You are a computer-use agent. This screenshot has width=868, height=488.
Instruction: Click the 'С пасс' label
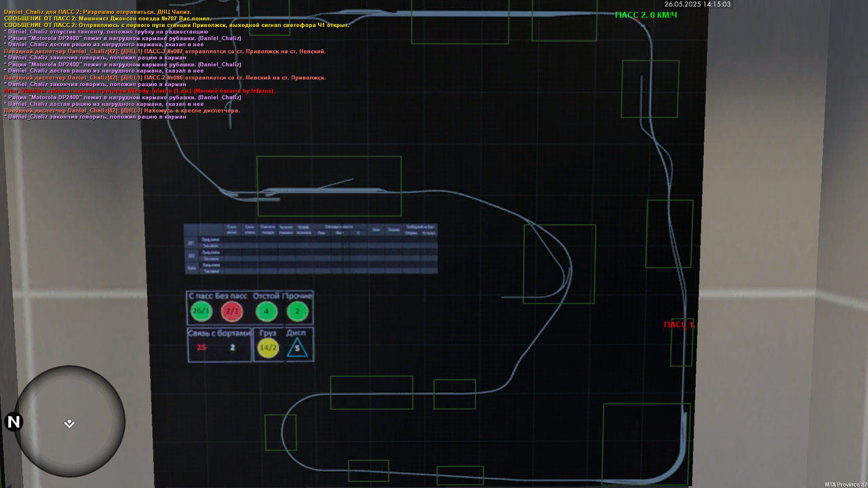click(x=200, y=296)
